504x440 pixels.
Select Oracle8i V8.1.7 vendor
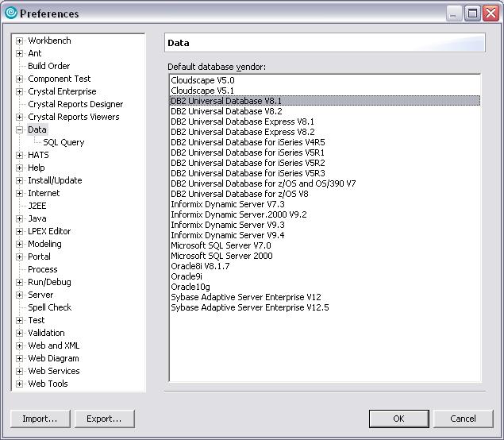pos(325,266)
